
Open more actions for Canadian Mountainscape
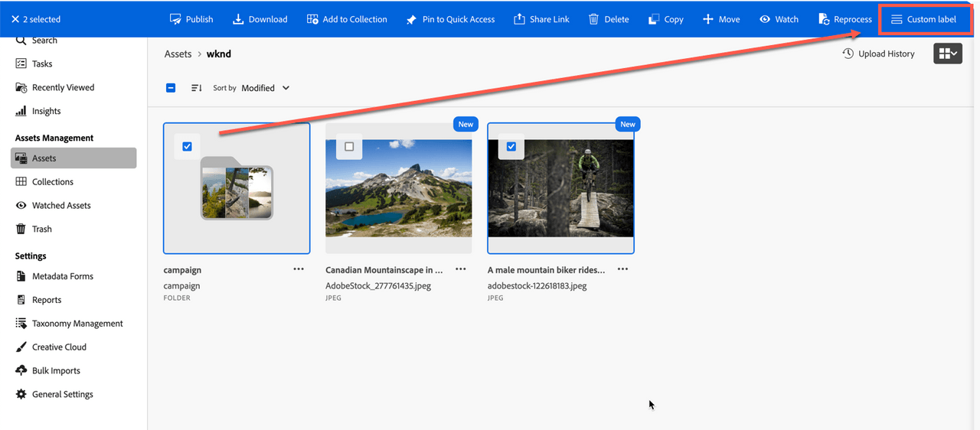461,269
